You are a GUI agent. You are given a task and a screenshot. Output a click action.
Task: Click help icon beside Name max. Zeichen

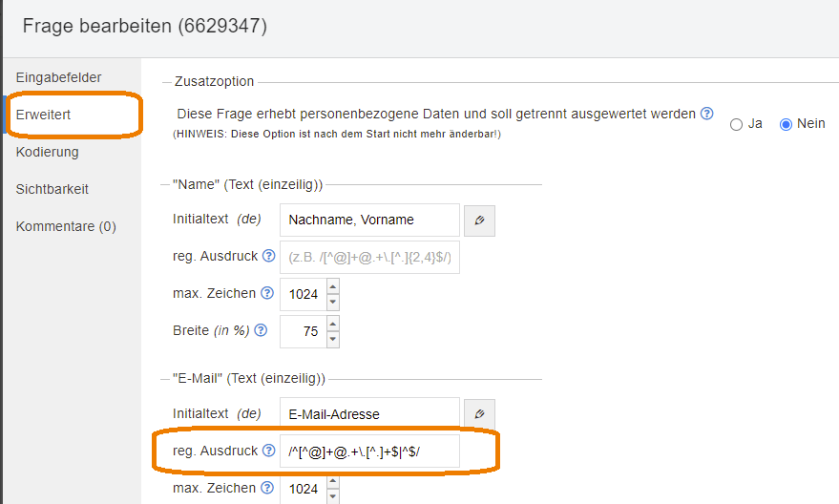click(268, 293)
